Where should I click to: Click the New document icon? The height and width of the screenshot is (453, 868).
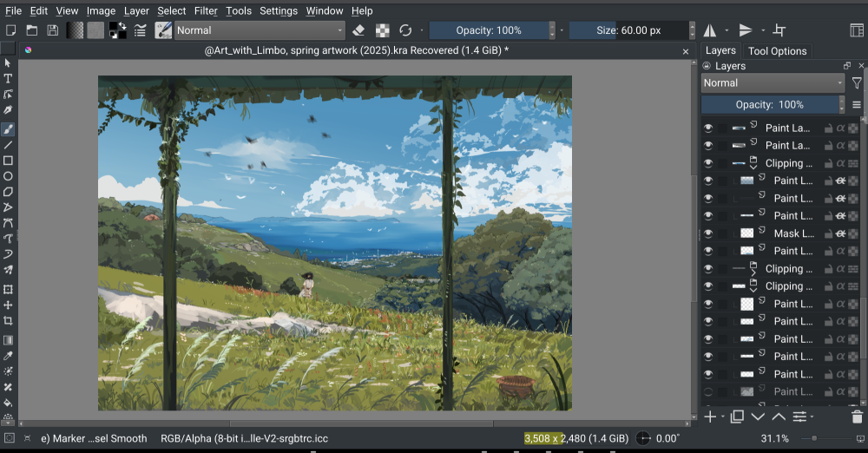pos(10,30)
